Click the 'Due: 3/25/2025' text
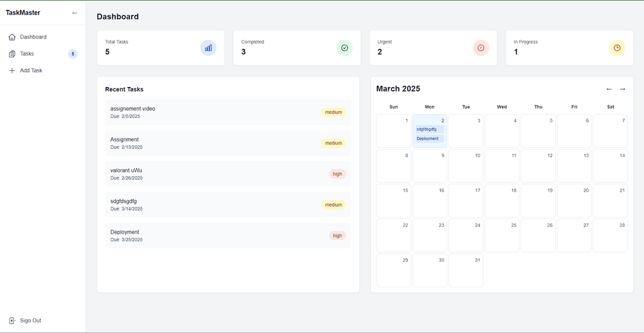Image resolution: width=644 pixels, height=333 pixels. [x=126, y=239]
